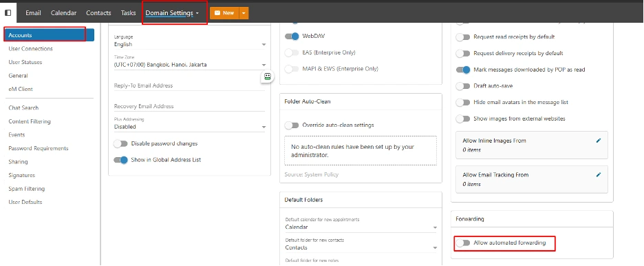Viewport: 644px width, 266px height.
Task: Enable Override auto-clean settings
Action: 292,125
